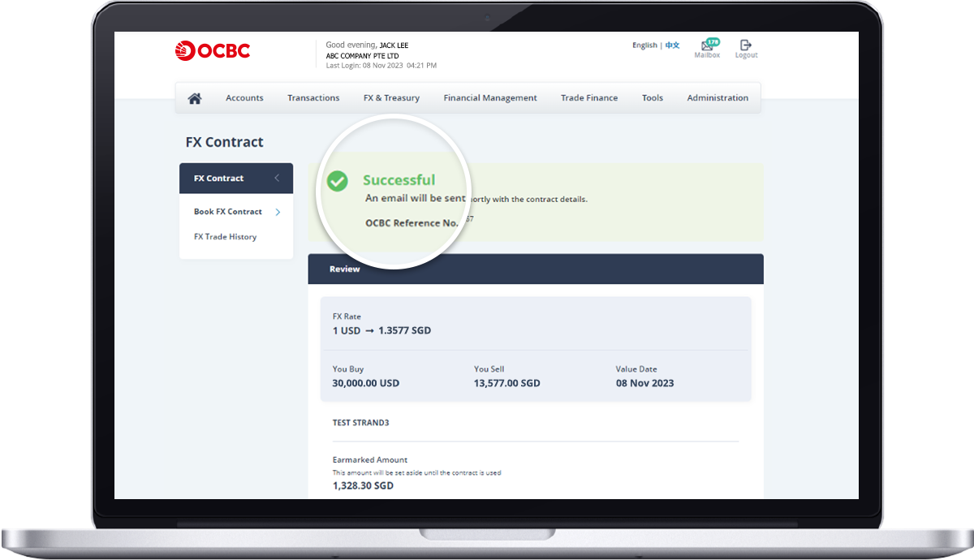Select the Trade Finance menu
Image resolution: width=974 pixels, height=560 pixels.
tap(589, 98)
